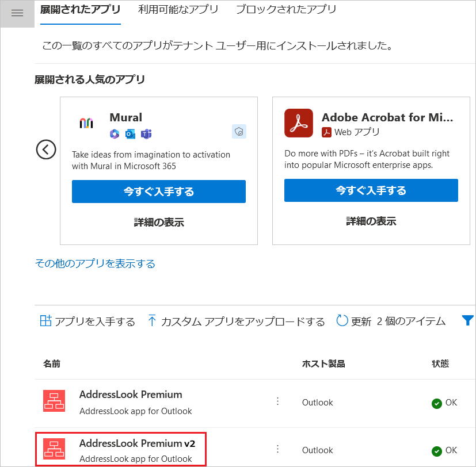The image size is (476, 467).
Task: Select the 展開されたアプリ tab
Action: tap(81, 10)
